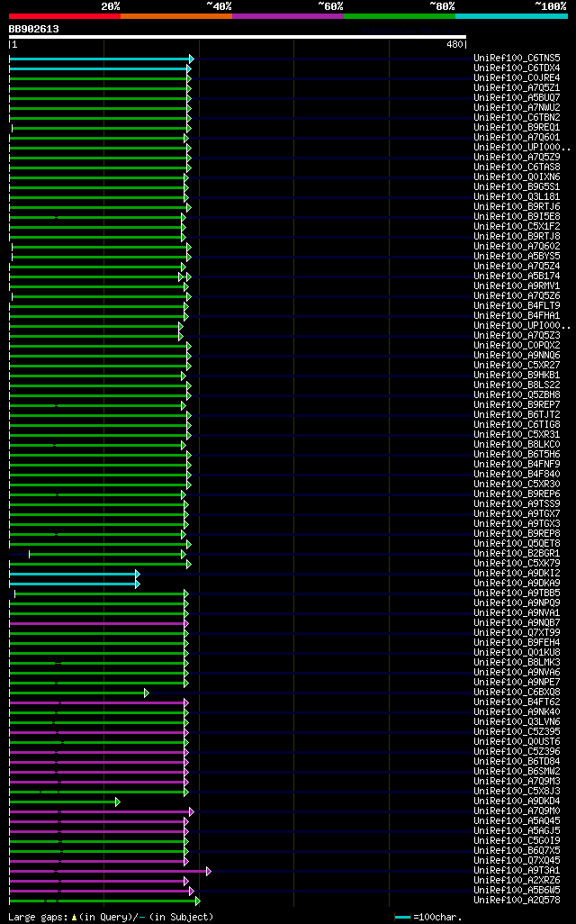Open hit UniRef100_B2BGR1
This screenshot has width=576, height=924.
tap(517, 553)
